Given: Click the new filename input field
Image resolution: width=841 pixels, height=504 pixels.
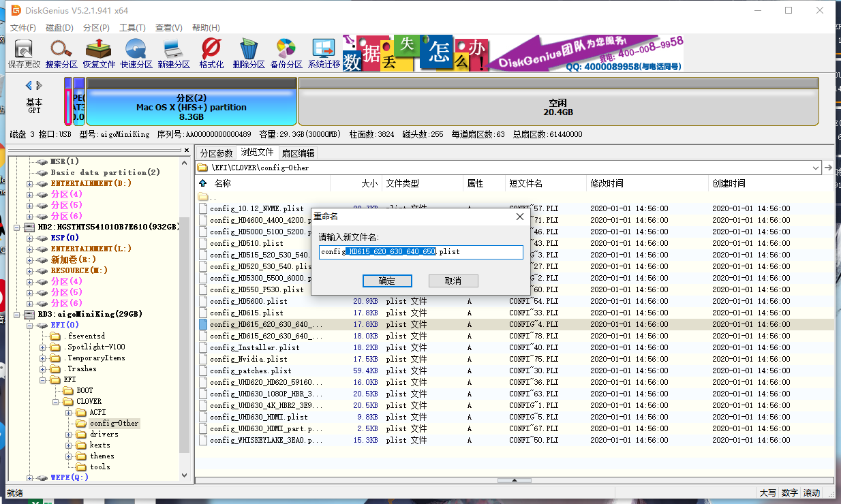Looking at the screenshot, I should (420, 252).
